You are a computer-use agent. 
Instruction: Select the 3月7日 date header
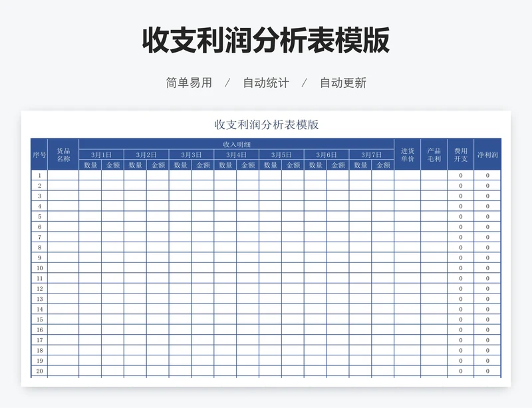point(371,155)
